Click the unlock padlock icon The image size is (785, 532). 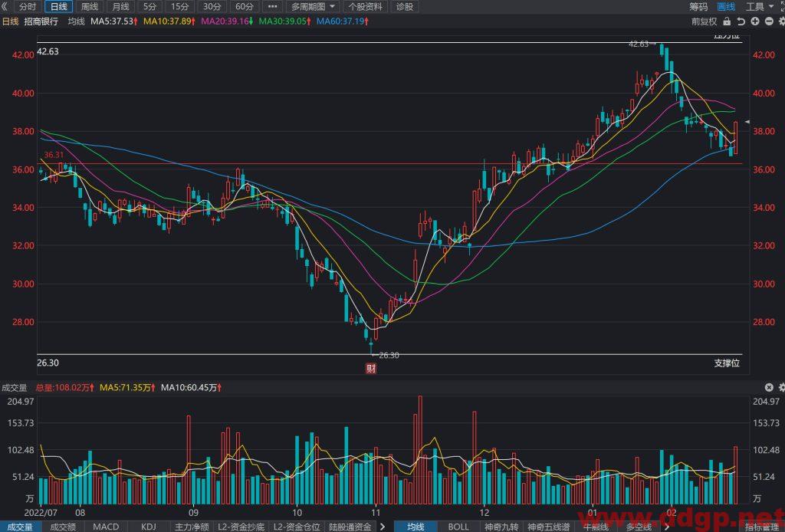[x=727, y=21]
